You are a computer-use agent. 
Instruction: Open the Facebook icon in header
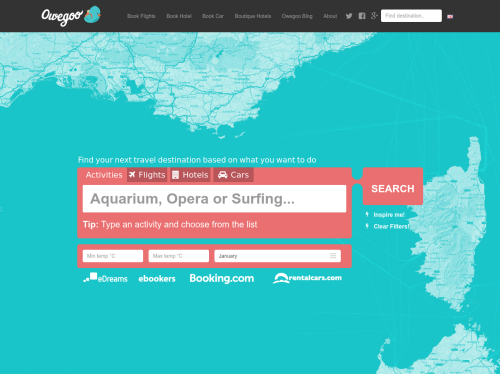pyautogui.click(x=362, y=16)
